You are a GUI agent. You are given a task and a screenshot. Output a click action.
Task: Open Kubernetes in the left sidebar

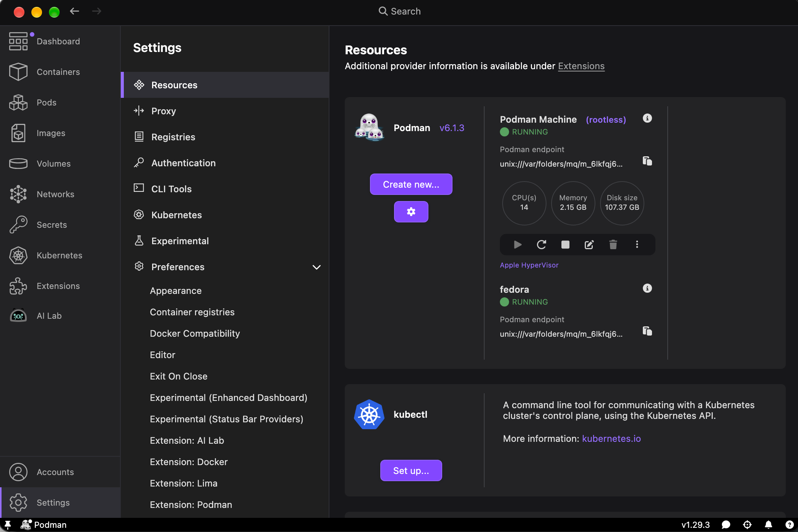click(60, 255)
